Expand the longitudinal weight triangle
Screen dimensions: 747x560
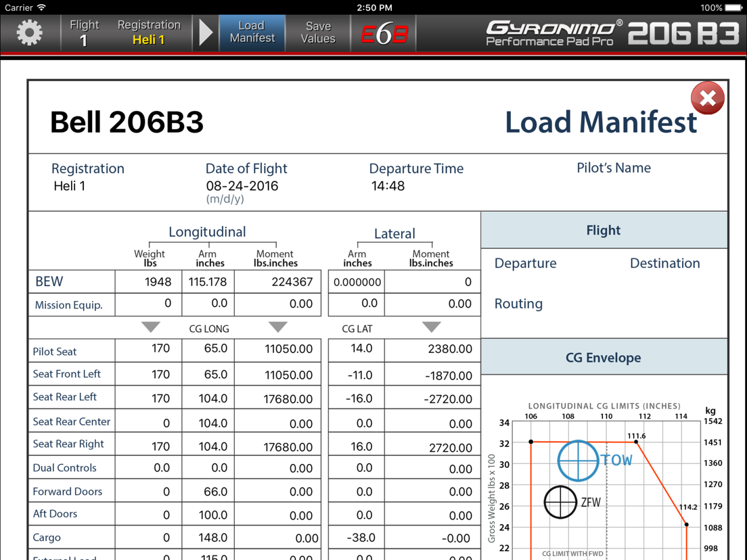tap(150, 327)
